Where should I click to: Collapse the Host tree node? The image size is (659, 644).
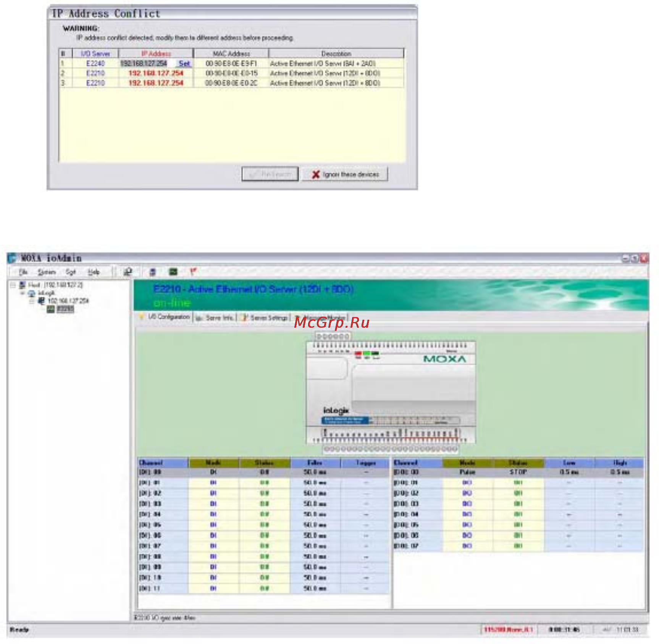(13, 285)
